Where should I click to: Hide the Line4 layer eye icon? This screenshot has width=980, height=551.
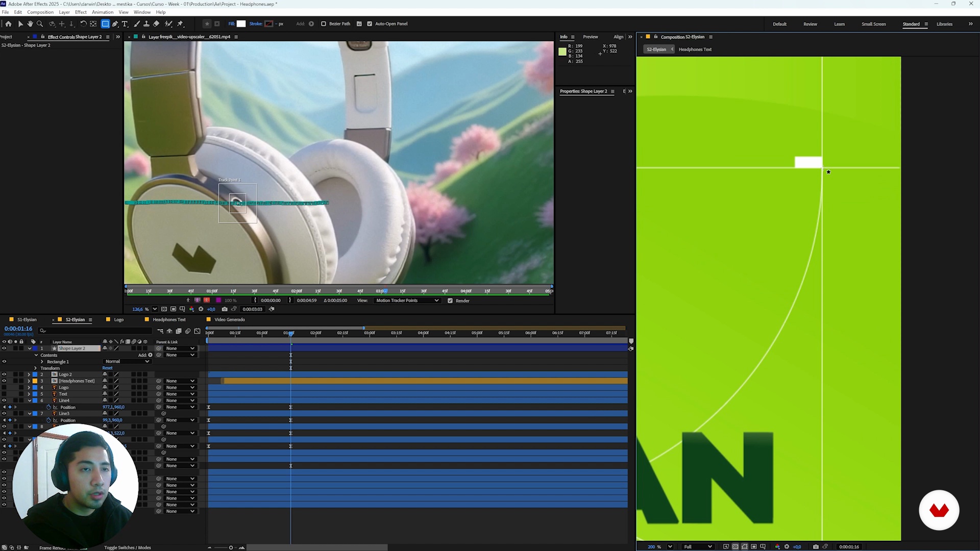[4, 400]
